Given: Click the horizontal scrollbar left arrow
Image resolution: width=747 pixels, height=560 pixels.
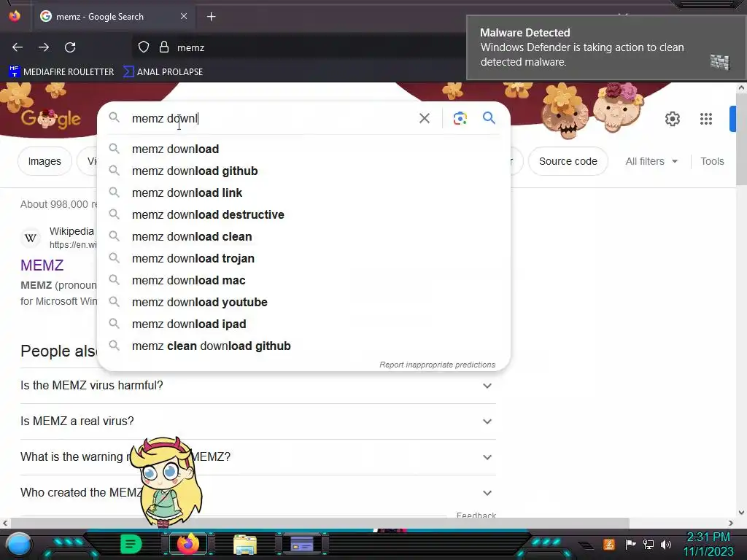Looking at the screenshot, I should (5, 523).
